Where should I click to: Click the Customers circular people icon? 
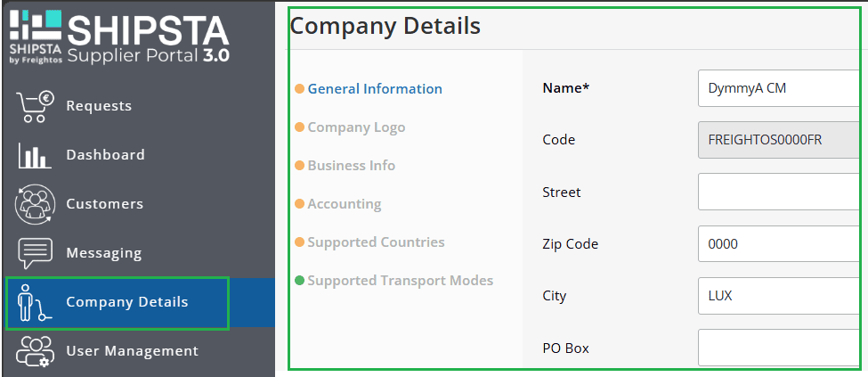(x=35, y=204)
